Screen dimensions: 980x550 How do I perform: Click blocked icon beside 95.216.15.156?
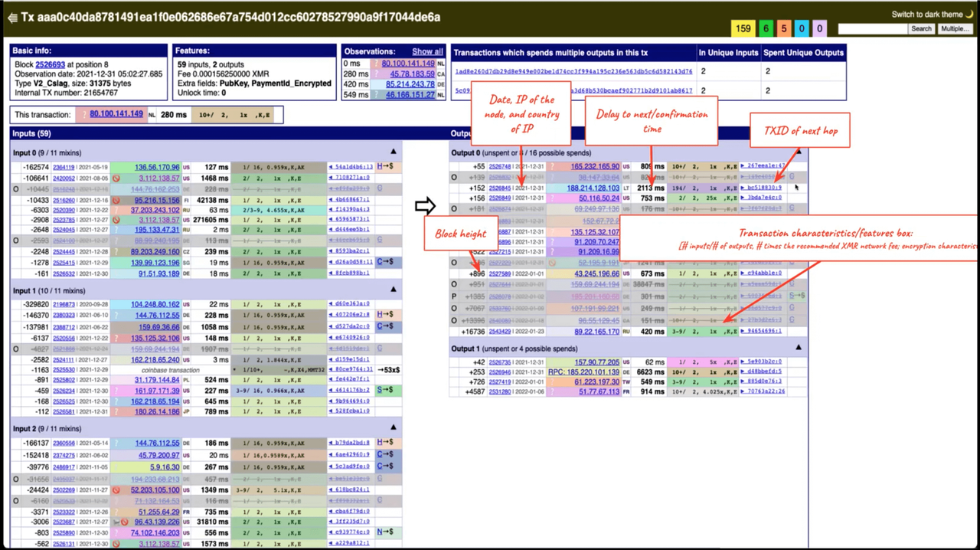116,199
